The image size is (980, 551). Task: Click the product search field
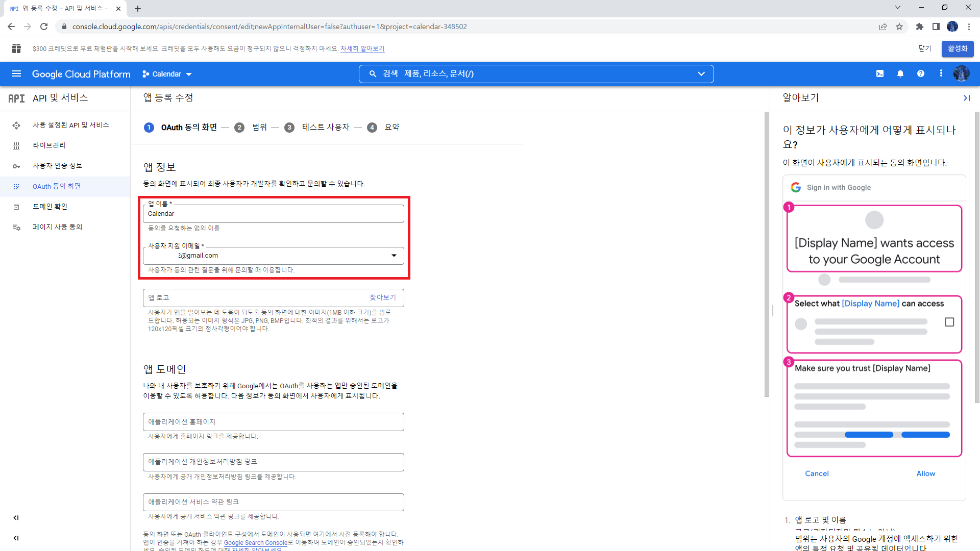point(536,74)
